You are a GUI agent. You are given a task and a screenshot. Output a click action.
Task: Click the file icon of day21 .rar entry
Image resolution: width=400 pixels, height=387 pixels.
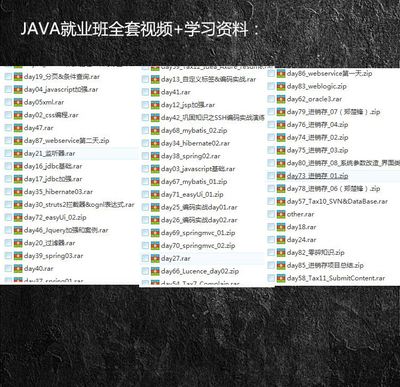(18, 153)
